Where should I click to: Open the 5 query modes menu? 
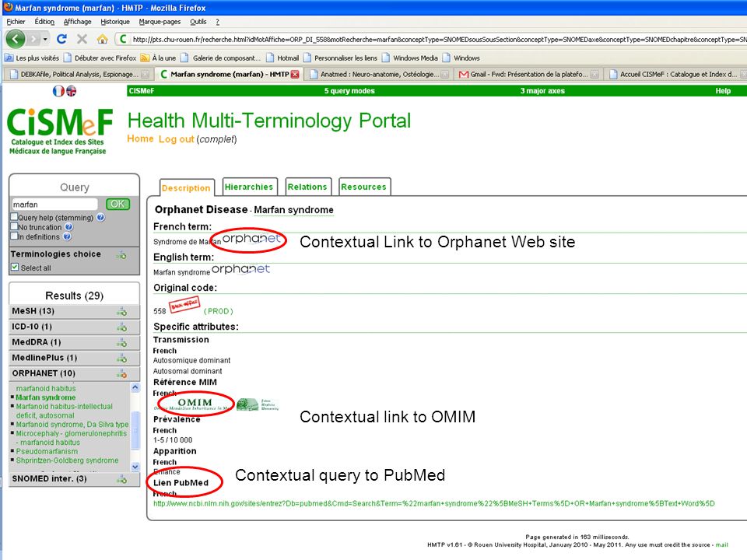tap(349, 91)
